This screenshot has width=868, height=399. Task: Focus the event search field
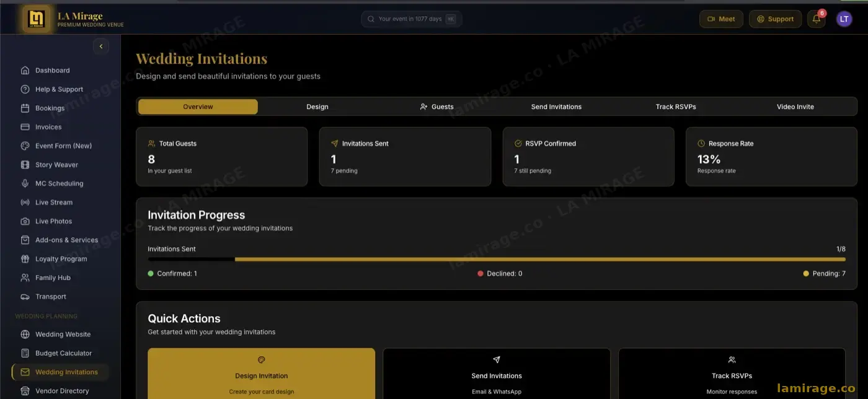[412, 19]
